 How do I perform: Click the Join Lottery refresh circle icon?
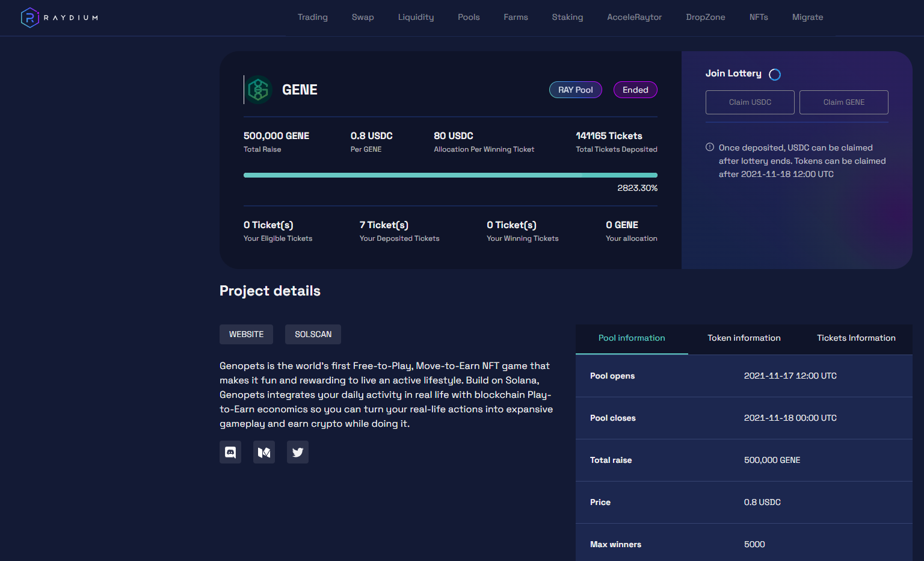775,74
